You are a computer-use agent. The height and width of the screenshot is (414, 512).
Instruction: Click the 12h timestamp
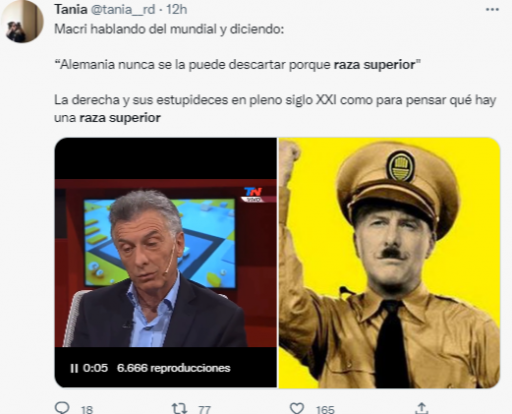pyautogui.click(x=176, y=9)
